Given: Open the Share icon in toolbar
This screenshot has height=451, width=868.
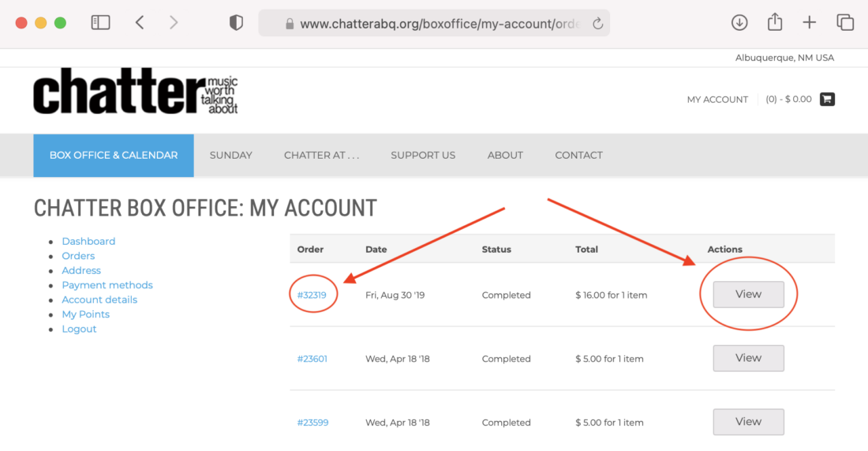Looking at the screenshot, I should 775,22.
